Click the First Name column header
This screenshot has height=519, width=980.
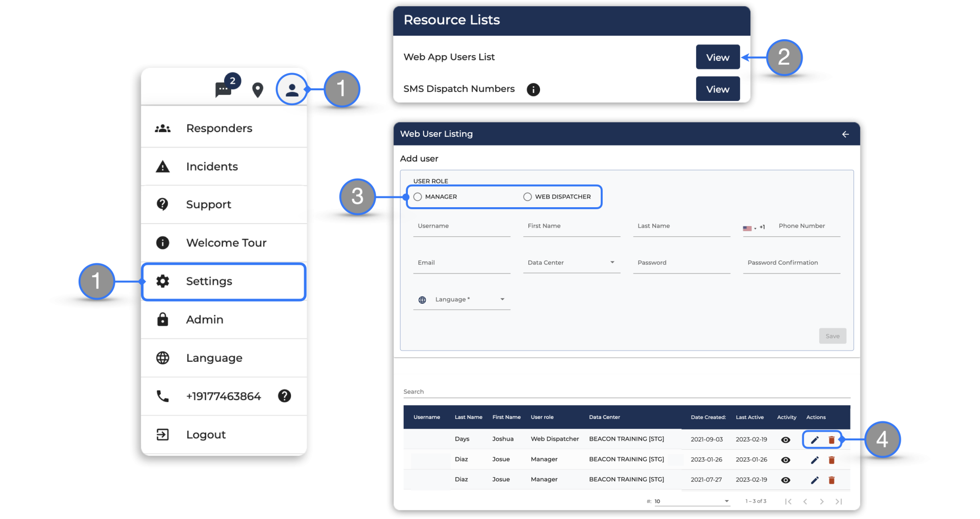tap(506, 417)
